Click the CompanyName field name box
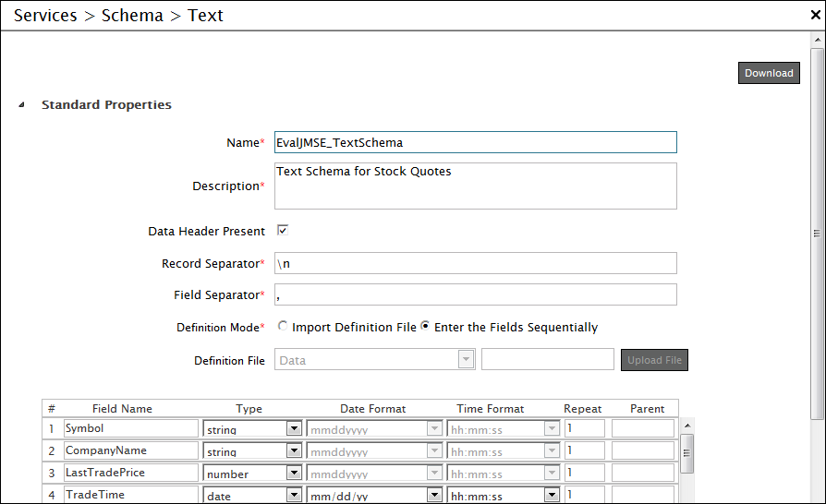The width and height of the screenshot is (826, 504). [x=131, y=450]
